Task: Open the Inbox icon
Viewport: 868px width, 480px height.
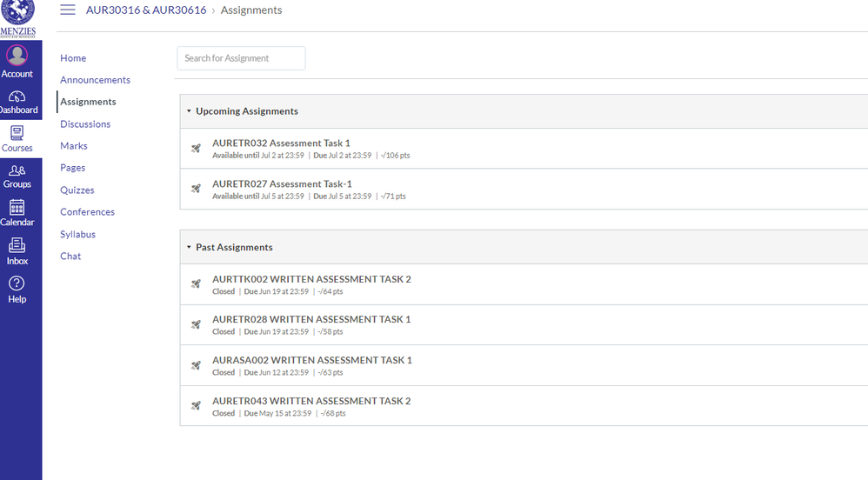Action: [x=17, y=246]
